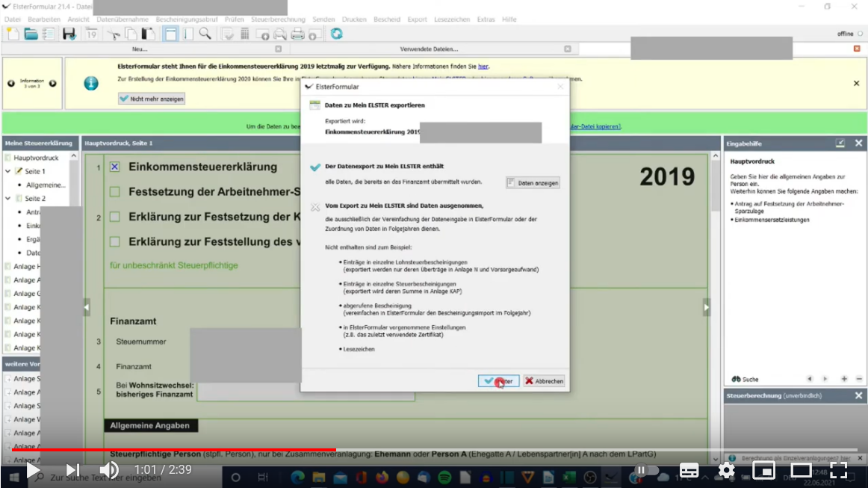The width and height of the screenshot is (868, 488).
Task: Enter fullscreen in the video player
Action: (x=839, y=470)
